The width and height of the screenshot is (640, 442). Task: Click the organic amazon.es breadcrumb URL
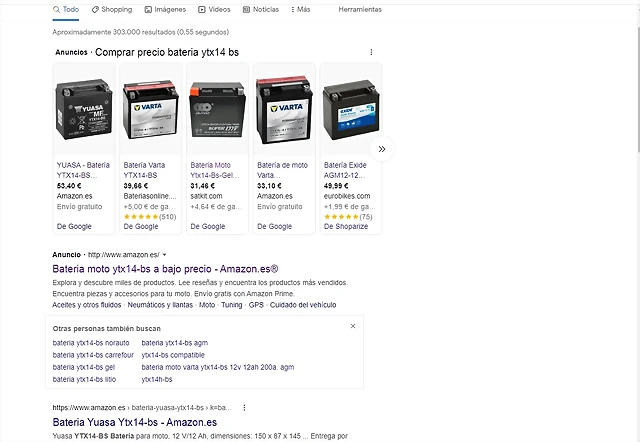tap(142, 408)
